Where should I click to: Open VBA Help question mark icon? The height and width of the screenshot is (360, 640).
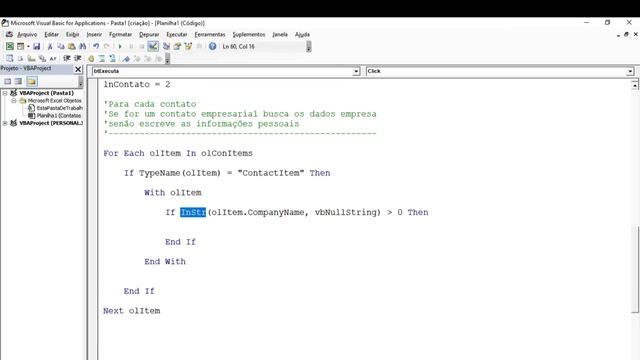212,47
